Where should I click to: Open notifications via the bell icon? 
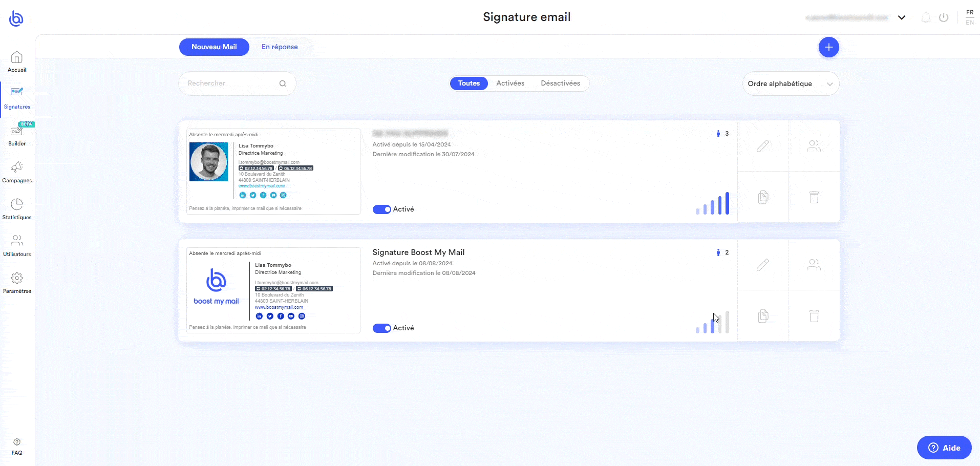pos(925,17)
